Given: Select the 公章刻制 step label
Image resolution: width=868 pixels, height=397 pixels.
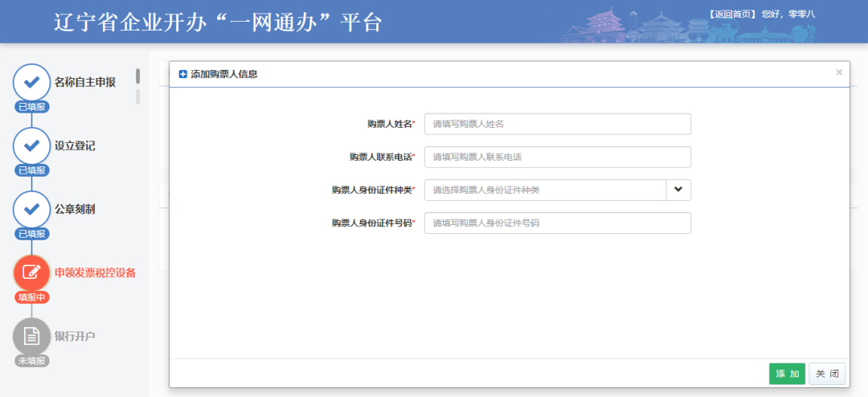Looking at the screenshot, I should (x=75, y=209).
